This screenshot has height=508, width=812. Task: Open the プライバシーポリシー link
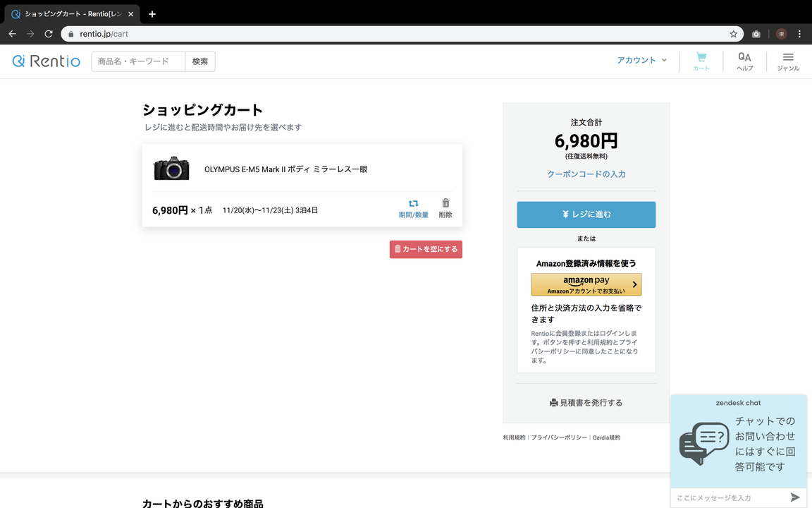(x=559, y=437)
